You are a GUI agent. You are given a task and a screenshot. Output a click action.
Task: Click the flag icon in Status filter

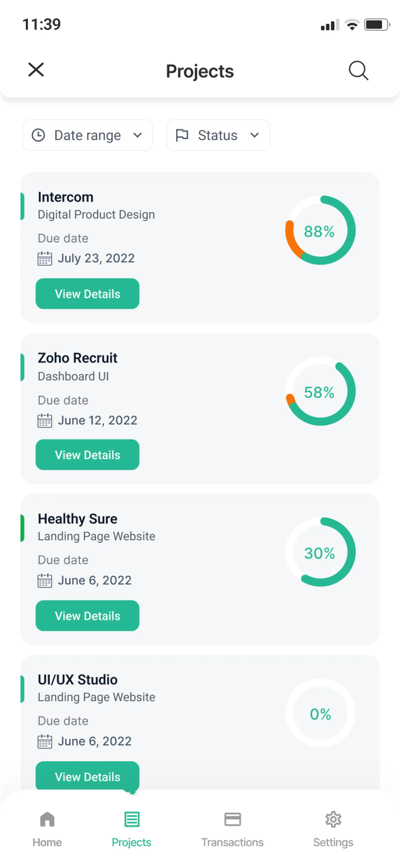point(182,135)
